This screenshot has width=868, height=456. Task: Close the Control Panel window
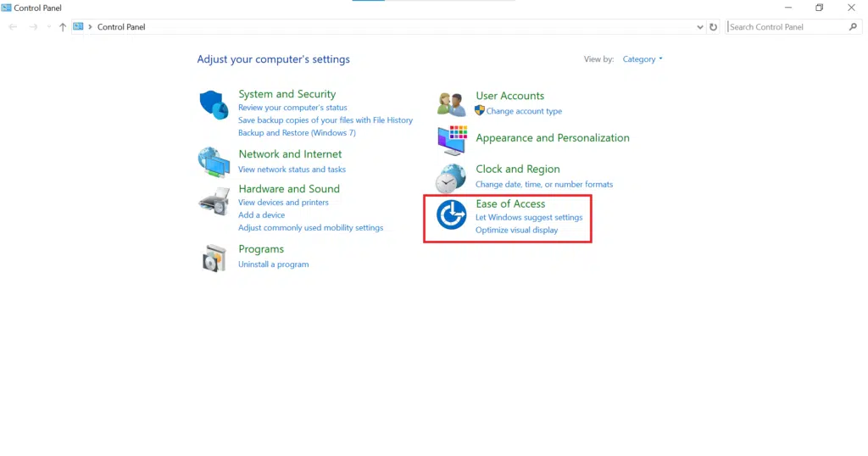click(851, 8)
